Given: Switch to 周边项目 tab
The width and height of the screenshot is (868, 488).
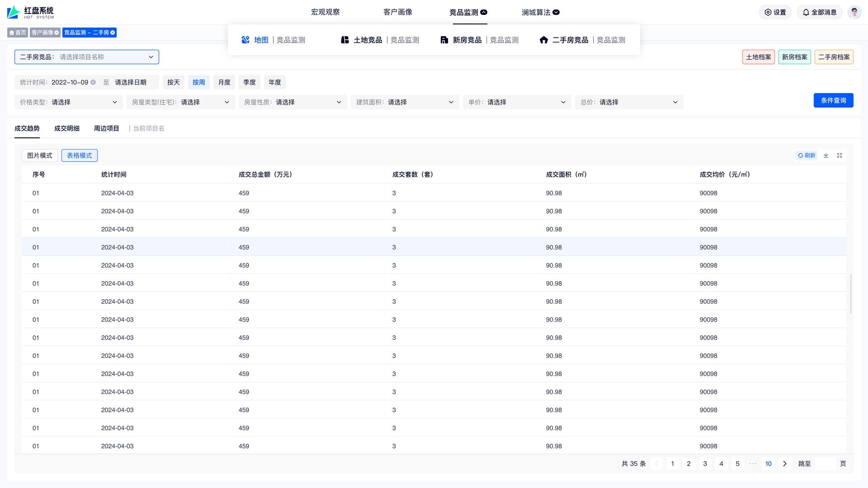Looking at the screenshot, I should [x=106, y=128].
